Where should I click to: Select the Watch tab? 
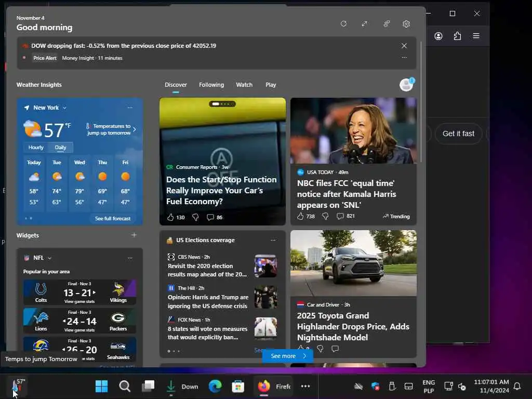[x=244, y=85]
